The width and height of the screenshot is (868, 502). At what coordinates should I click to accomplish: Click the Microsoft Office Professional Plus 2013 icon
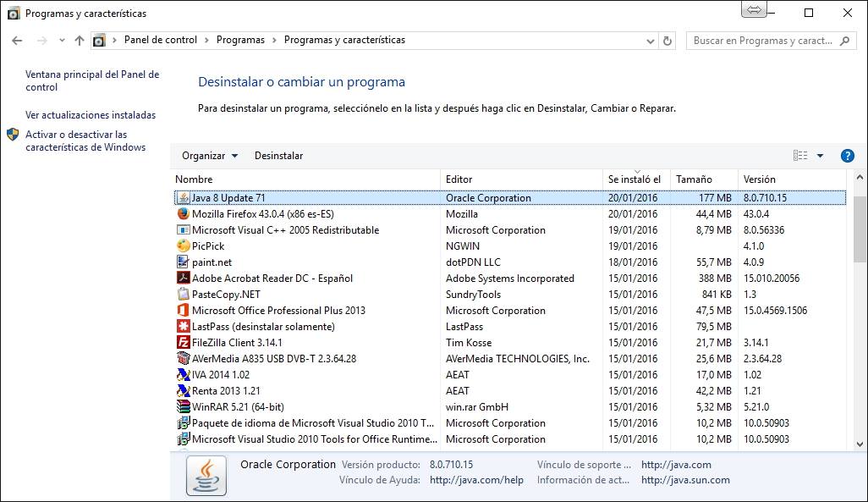point(184,310)
